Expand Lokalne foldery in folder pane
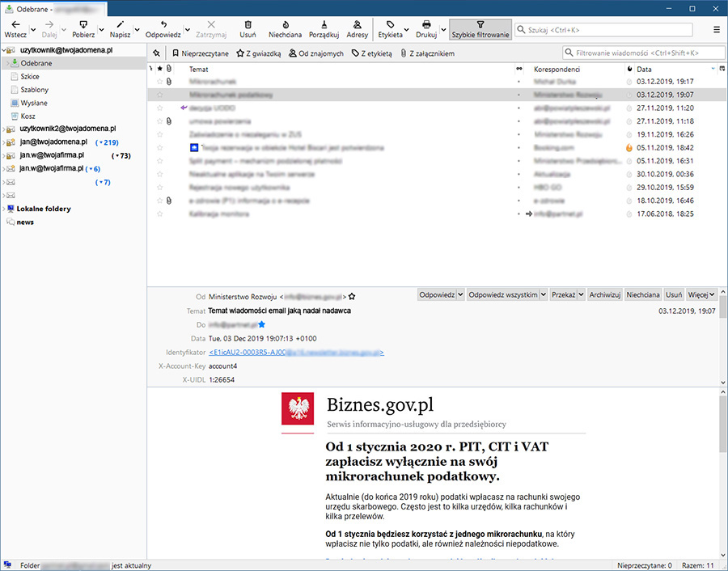Image resolution: width=728 pixels, height=571 pixels. click(x=4, y=209)
